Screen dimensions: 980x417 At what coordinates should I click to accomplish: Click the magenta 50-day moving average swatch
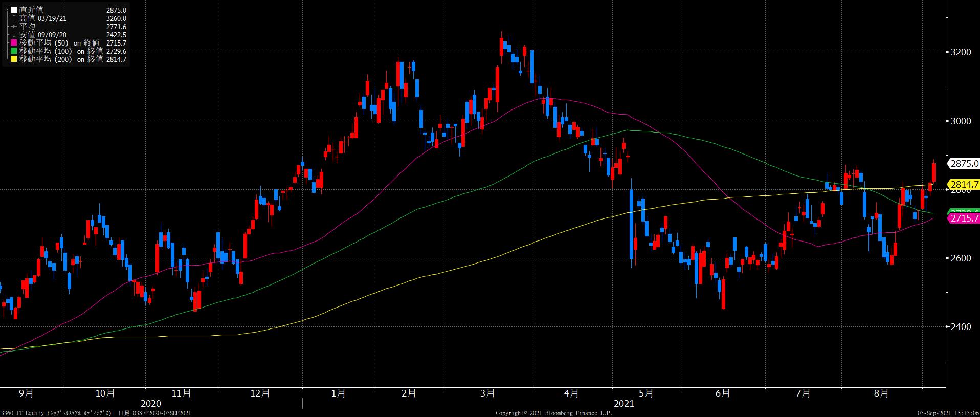click(x=14, y=43)
